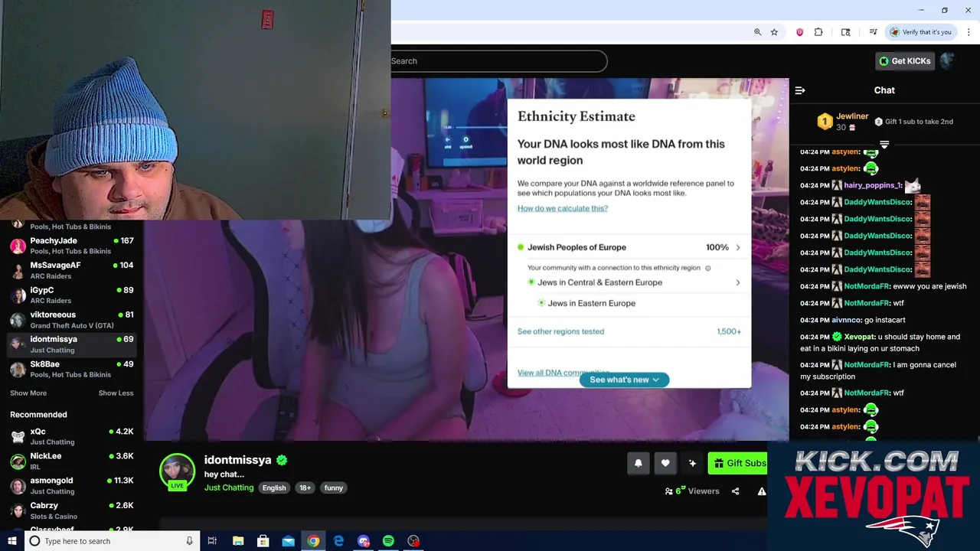
Task: Open iGypC channel in sidebar
Action: 71,295
